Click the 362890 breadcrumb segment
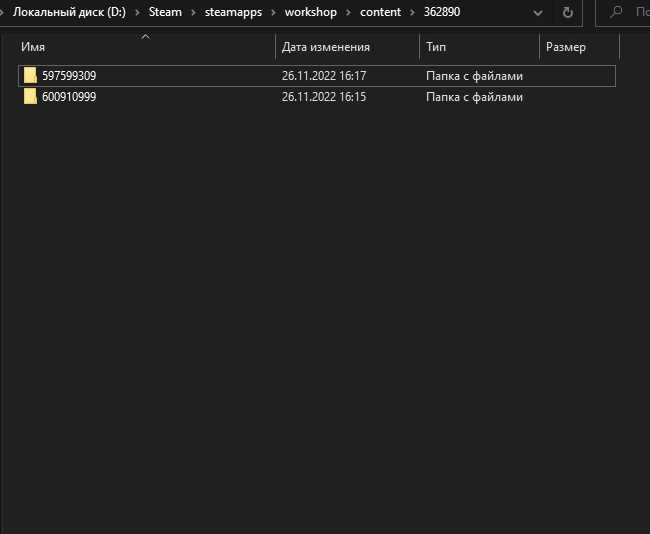 (441, 12)
